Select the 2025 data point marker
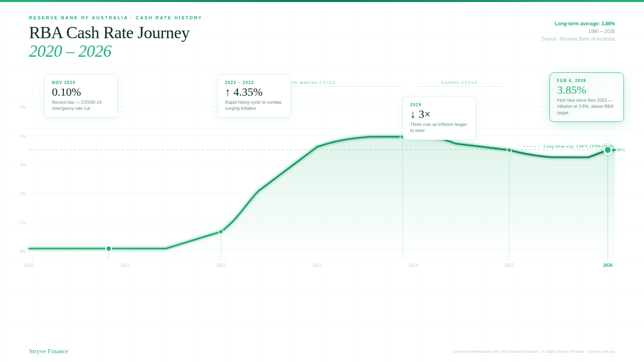The width and height of the screenshot is (644, 362). click(x=509, y=150)
